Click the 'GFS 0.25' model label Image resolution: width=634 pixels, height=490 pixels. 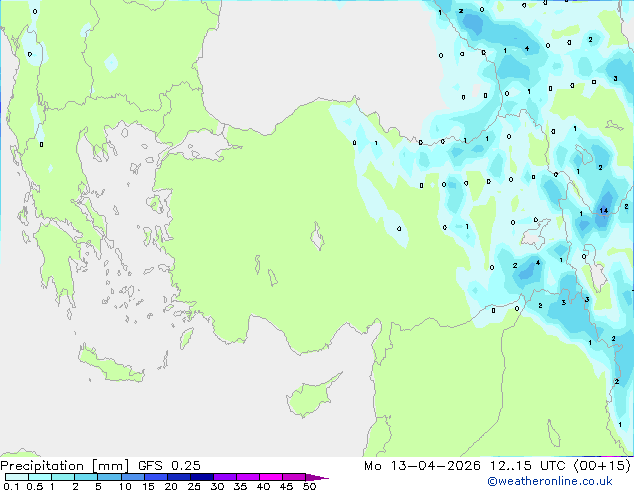click(169, 465)
